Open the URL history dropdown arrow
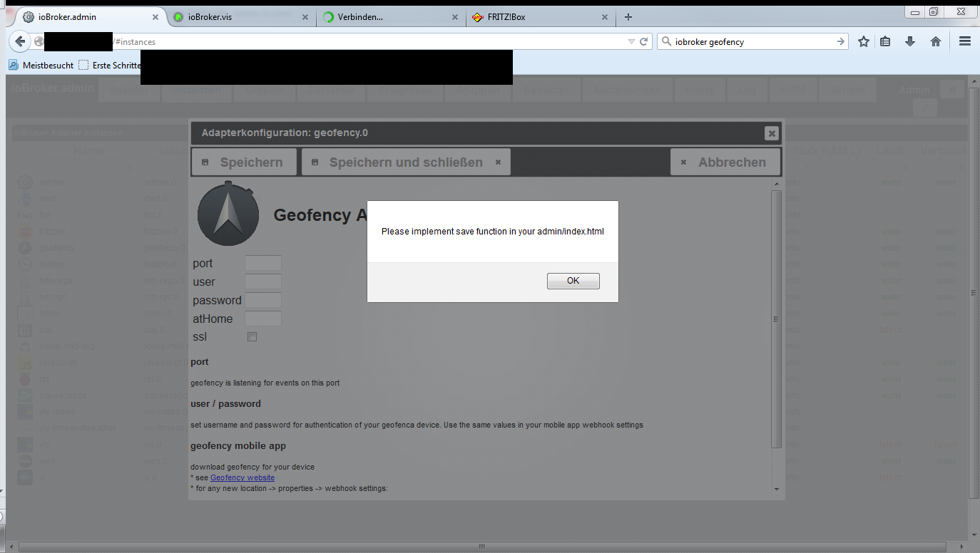Viewport: 980px width, 553px height. click(631, 42)
